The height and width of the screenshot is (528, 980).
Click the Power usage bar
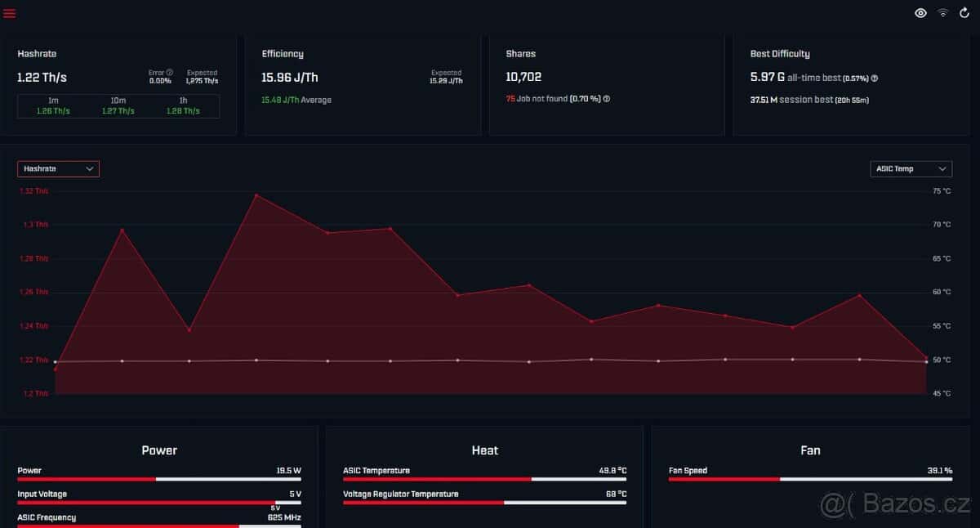click(158, 479)
